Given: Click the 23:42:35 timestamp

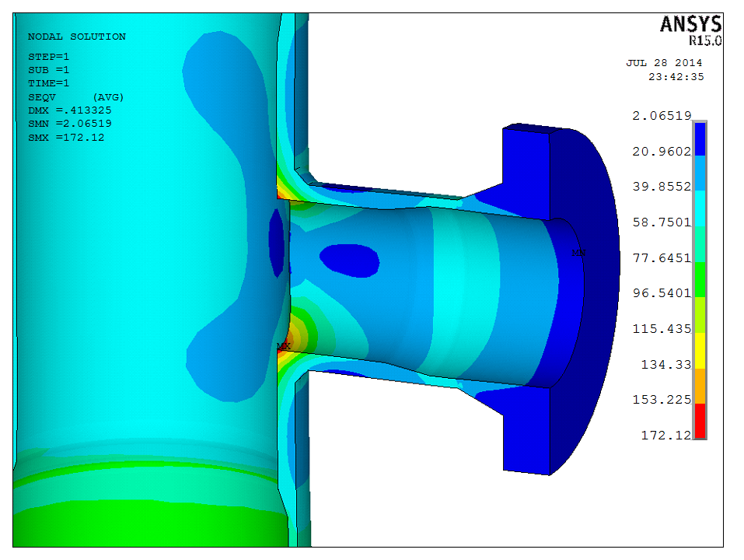Looking at the screenshot, I should coord(676,76).
